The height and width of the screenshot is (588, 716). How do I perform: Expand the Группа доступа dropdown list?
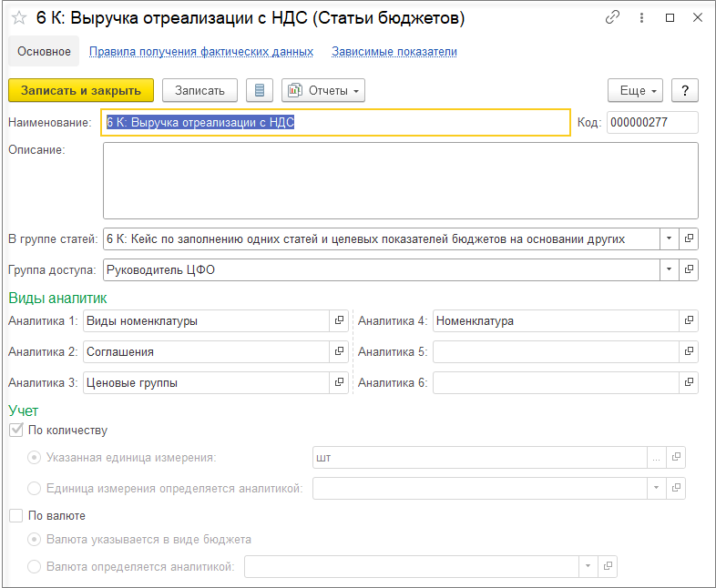click(669, 269)
